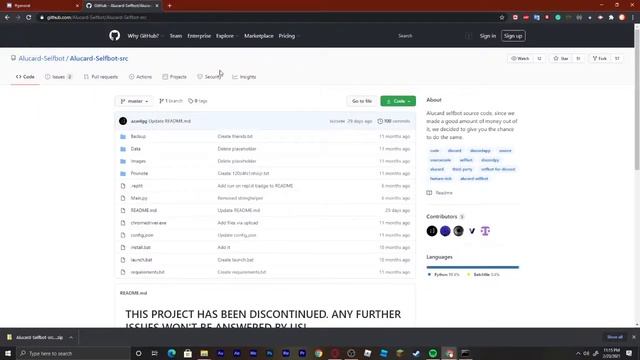
Task: Open the Marketplace nav link
Action: click(x=259, y=36)
